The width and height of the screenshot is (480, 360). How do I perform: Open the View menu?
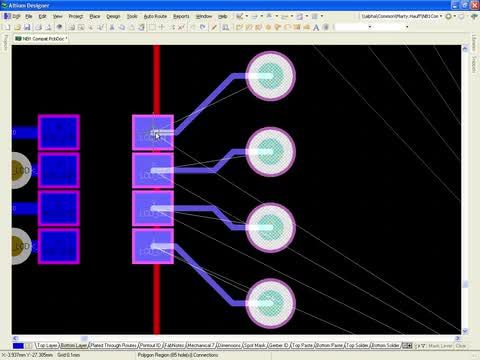tap(57, 16)
